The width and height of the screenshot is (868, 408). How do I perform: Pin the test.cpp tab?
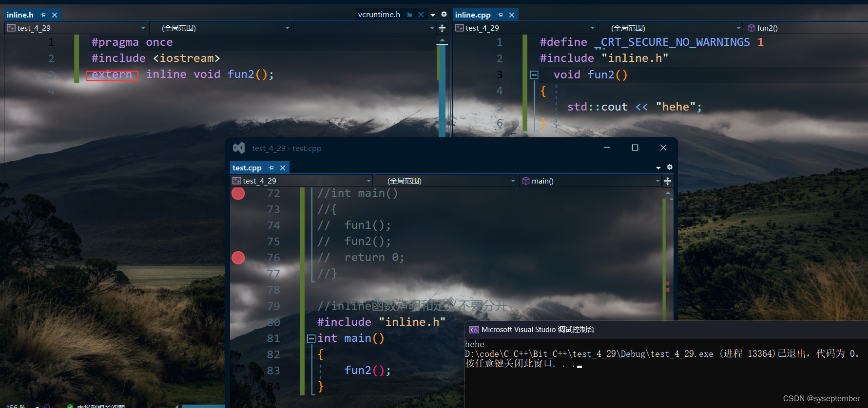pyautogui.click(x=271, y=168)
